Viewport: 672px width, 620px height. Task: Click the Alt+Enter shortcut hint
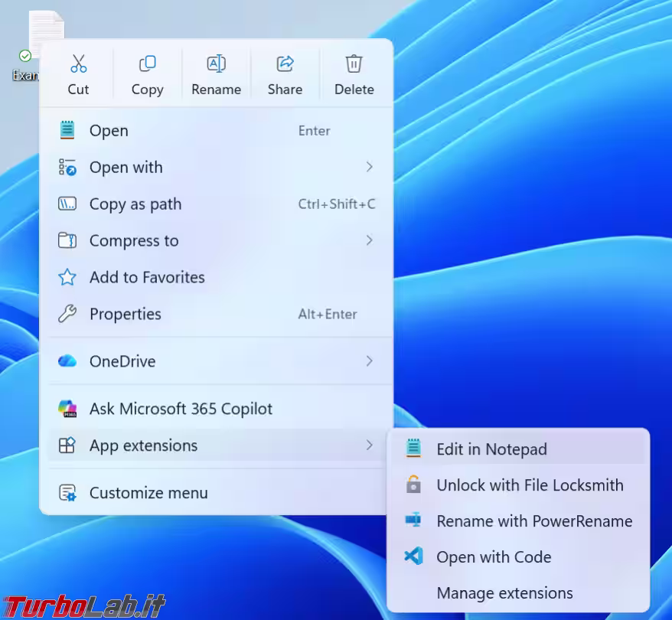328,314
